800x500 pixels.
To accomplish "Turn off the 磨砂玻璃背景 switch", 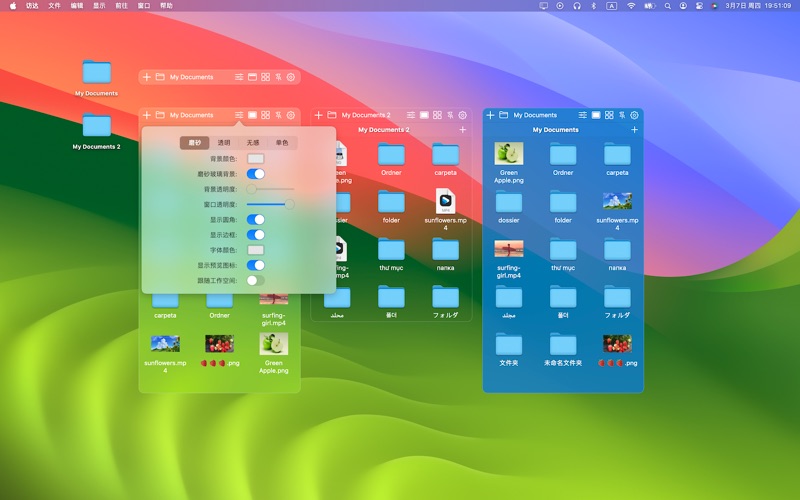I will click(x=256, y=174).
